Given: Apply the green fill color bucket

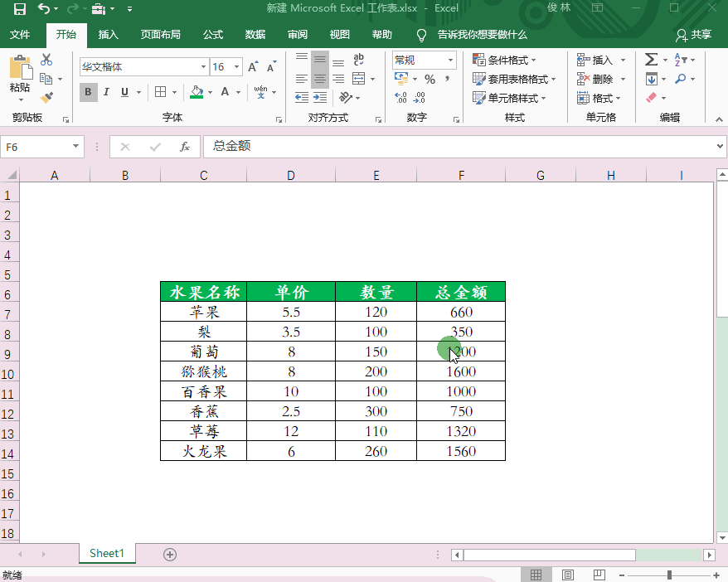Looking at the screenshot, I should 197,92.
